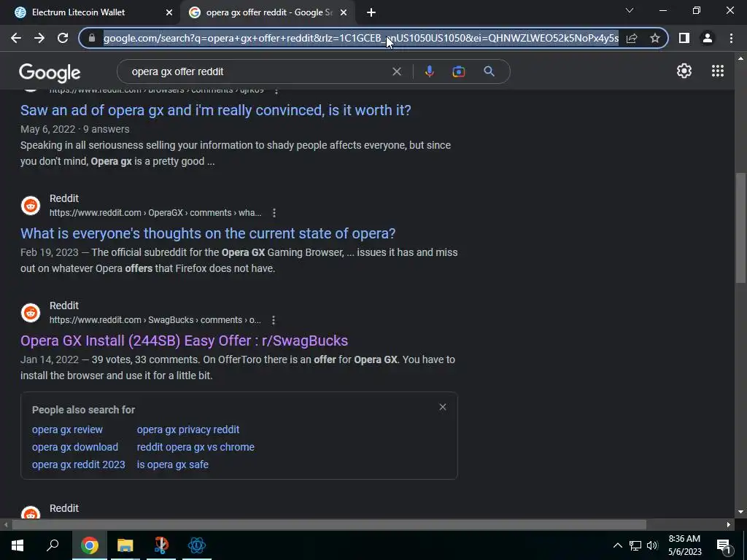This screenshot has width=747, height=560.
Task: Switch to the Electrum Litecoin Wallet tab
Action: point(90,12)
